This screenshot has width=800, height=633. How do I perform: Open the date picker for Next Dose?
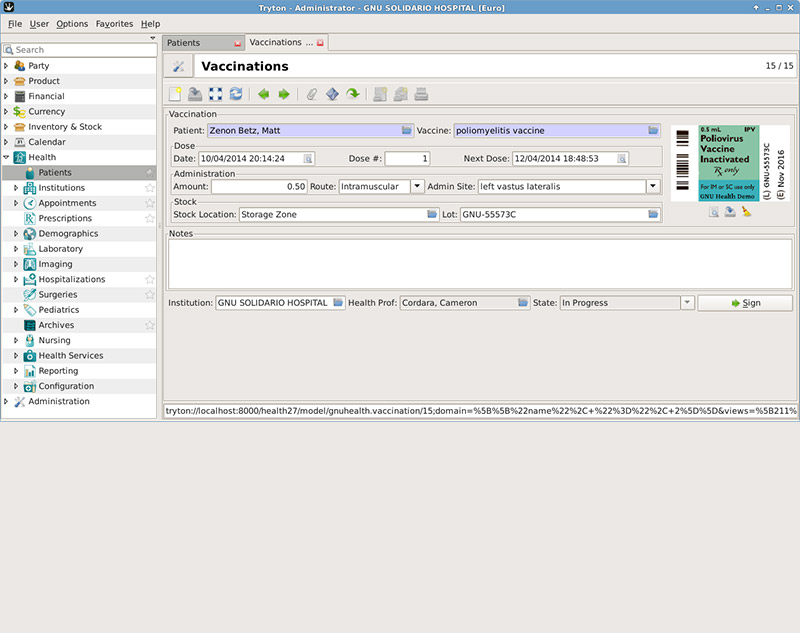point(621,158)
